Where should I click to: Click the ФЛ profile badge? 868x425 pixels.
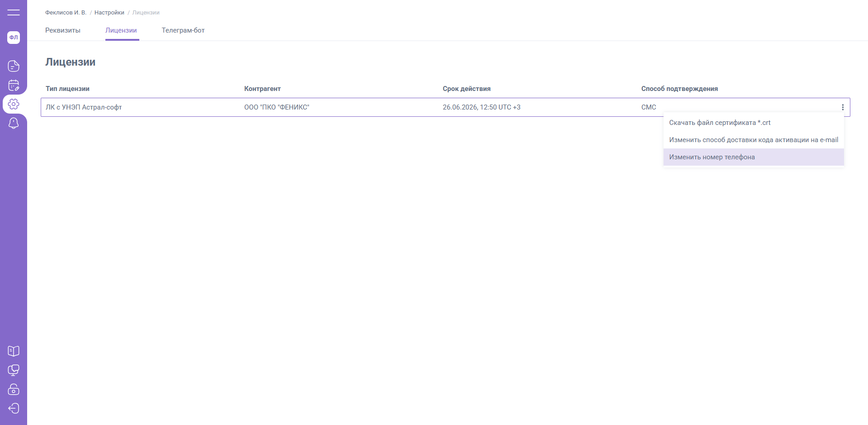[x=14, y=38]
